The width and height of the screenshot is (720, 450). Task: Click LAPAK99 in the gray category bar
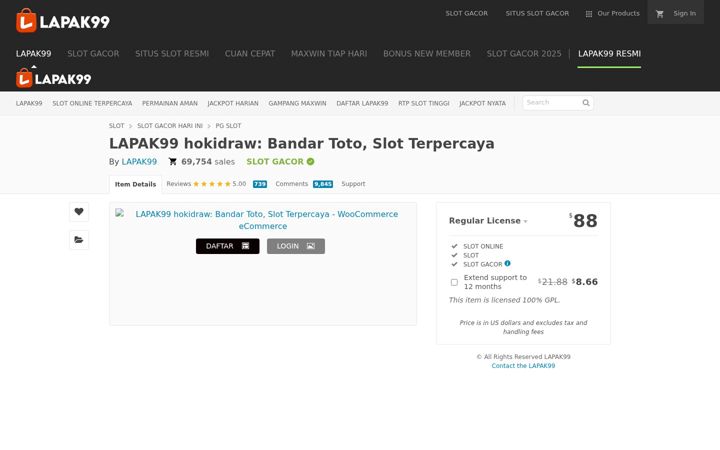point(29,103)
